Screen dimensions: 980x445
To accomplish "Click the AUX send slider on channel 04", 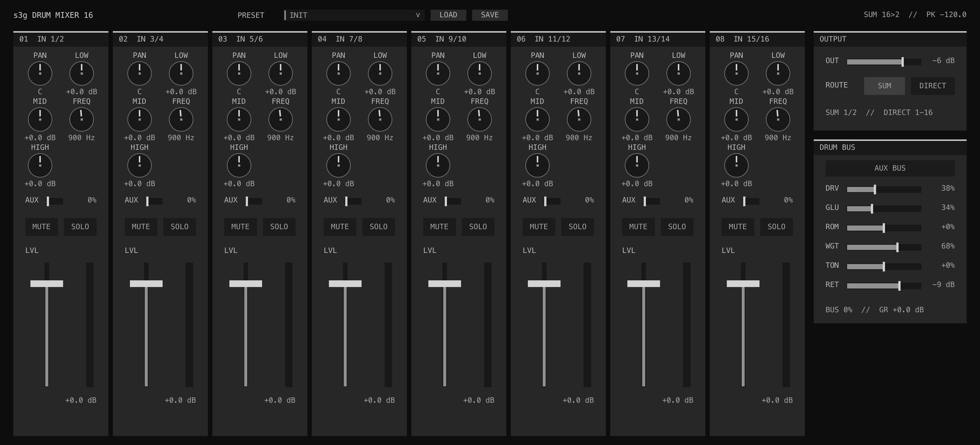I will click(x=353, y=201).
